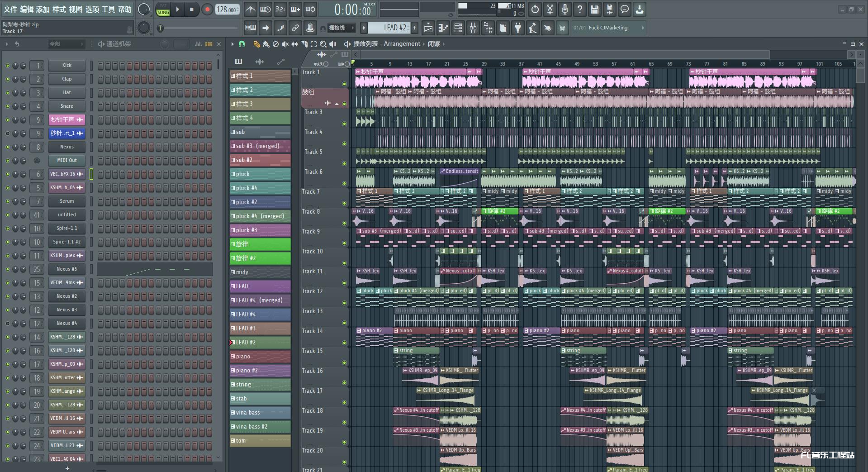Toggle the link/multilink to controllers icon

coord(295,28)
